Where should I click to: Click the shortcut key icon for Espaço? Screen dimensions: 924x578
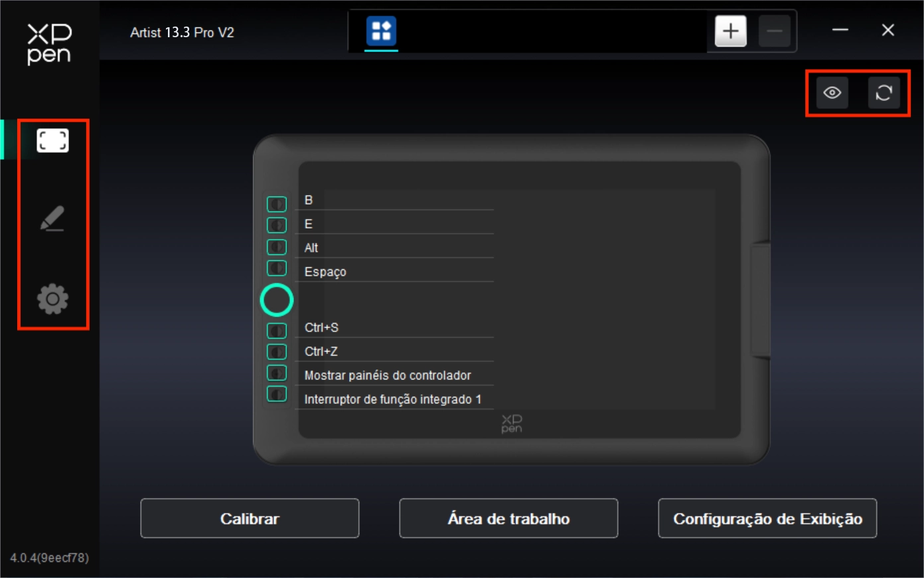[277, 268]
